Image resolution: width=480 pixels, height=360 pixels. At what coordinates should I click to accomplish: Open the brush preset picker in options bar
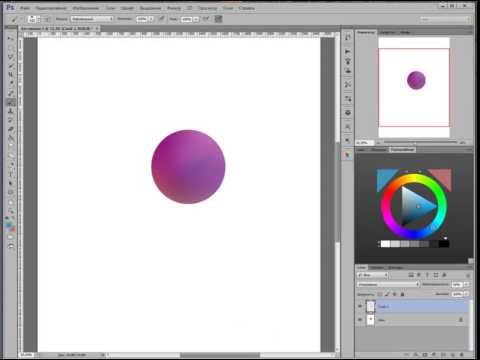click(34, 19)
